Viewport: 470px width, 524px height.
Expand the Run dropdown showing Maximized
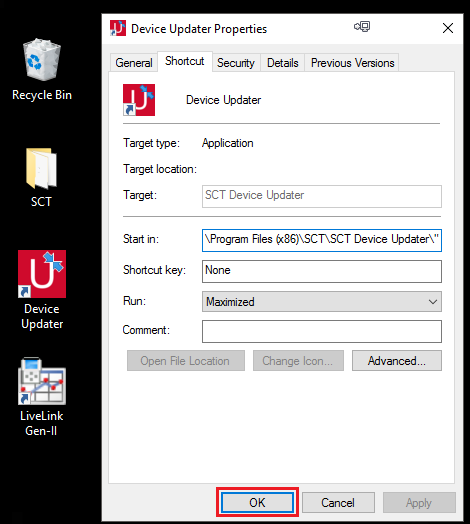322,302
